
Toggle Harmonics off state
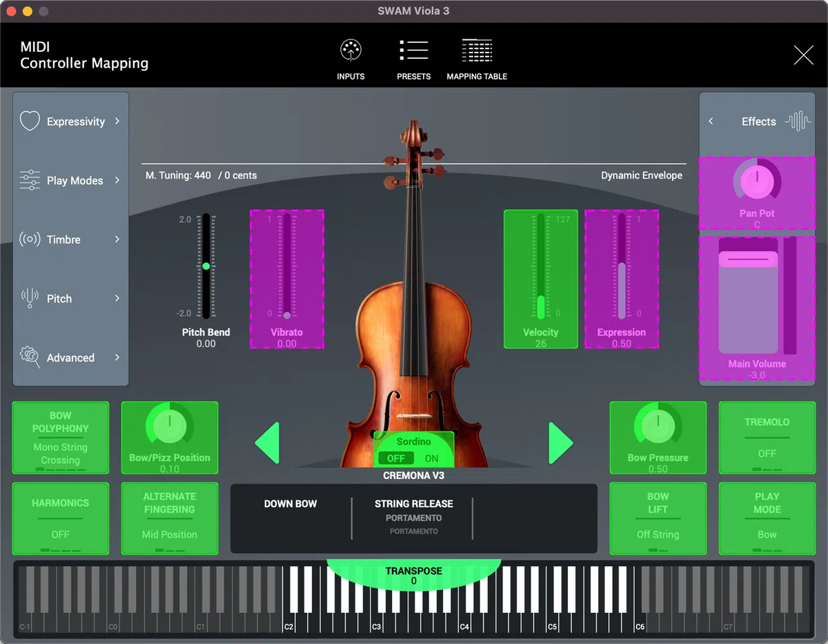click(60, 518)
